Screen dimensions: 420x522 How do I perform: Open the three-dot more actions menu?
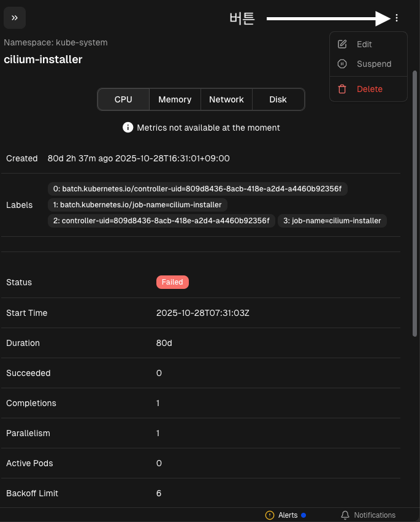397,18
